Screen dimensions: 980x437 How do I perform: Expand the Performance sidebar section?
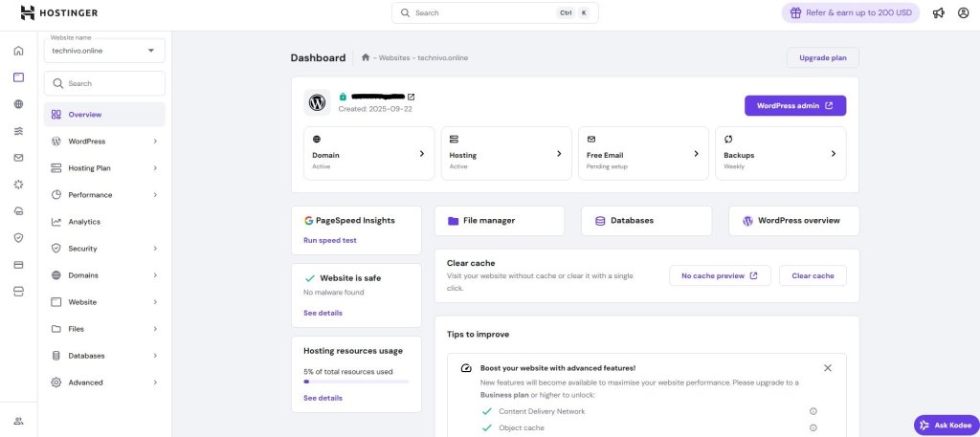click(x=103, y=195)
